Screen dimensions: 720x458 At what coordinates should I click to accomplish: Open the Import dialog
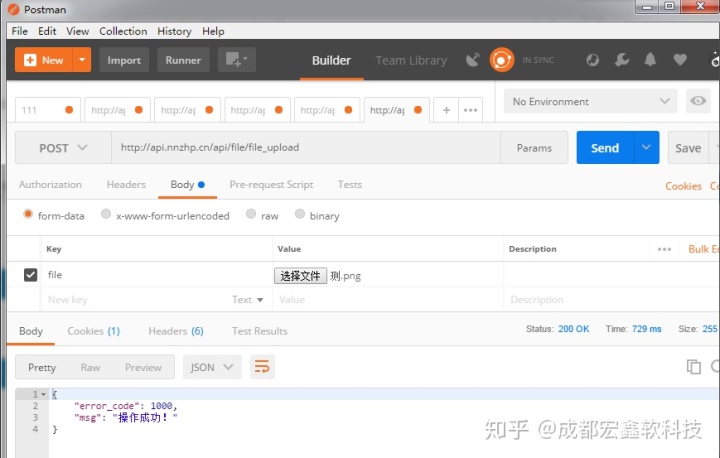pos(124,60)
